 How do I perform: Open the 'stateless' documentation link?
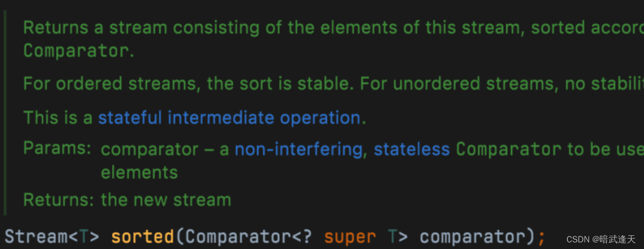coord(412,149)
